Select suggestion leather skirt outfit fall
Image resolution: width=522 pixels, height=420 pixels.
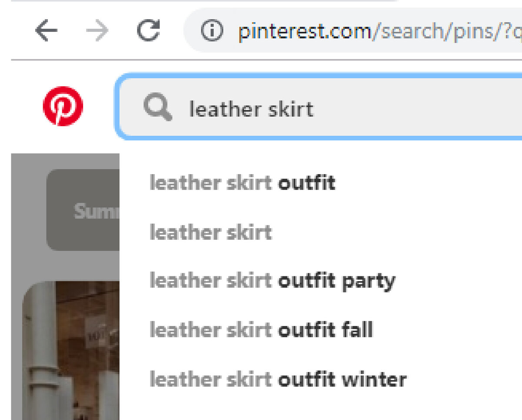(261, 330)
